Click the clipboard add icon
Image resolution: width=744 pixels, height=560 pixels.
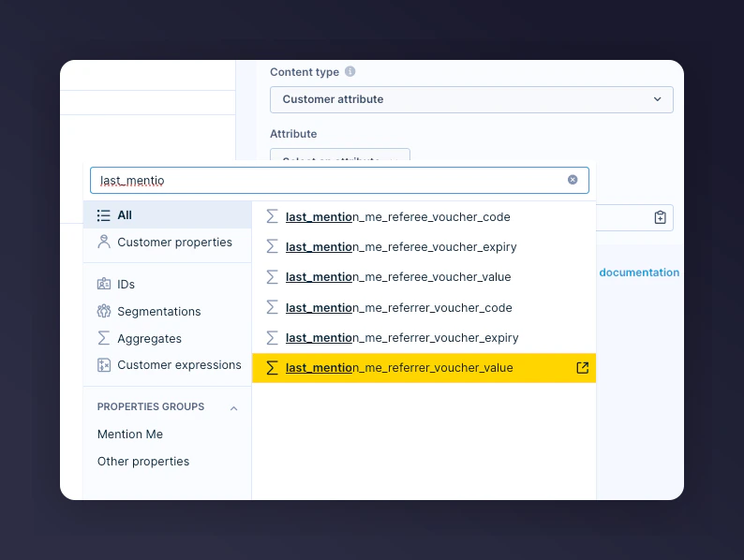coord(660,217)
